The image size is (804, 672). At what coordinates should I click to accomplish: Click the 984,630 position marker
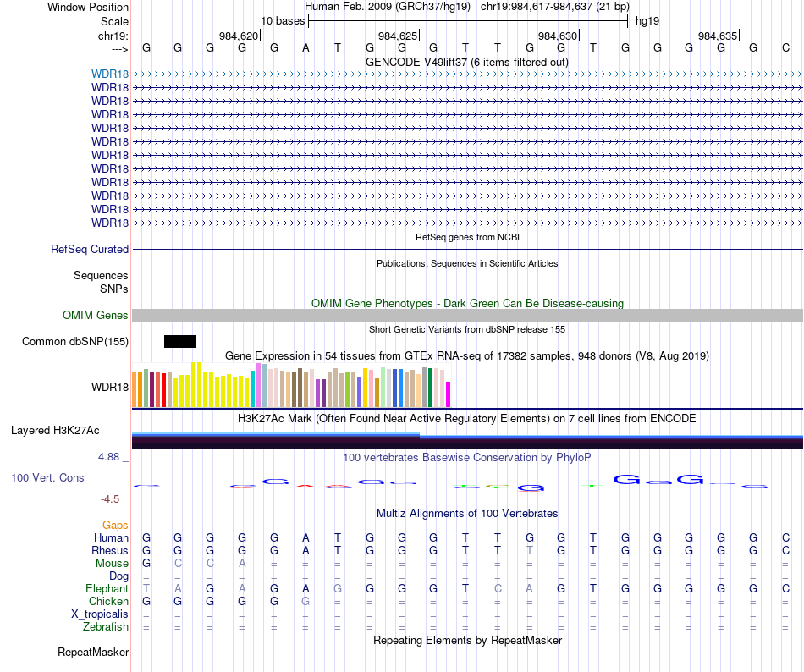click(558, 36)
